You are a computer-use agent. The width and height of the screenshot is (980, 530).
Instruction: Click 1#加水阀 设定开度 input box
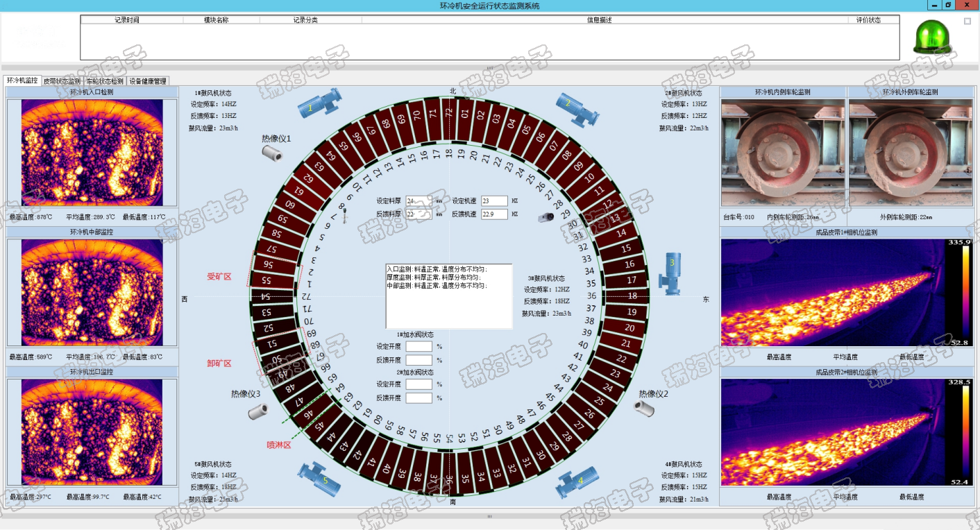[419, 346]
